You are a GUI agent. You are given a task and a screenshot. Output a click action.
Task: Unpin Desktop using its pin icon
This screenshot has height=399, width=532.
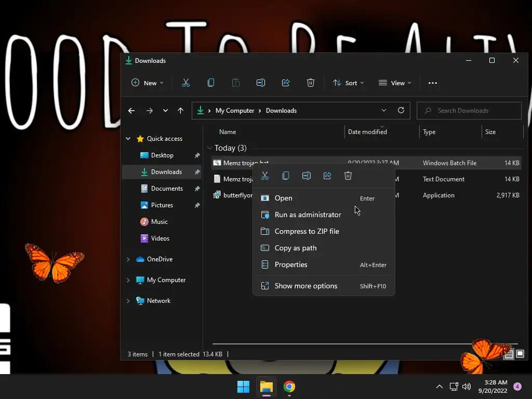click(197, 155)
